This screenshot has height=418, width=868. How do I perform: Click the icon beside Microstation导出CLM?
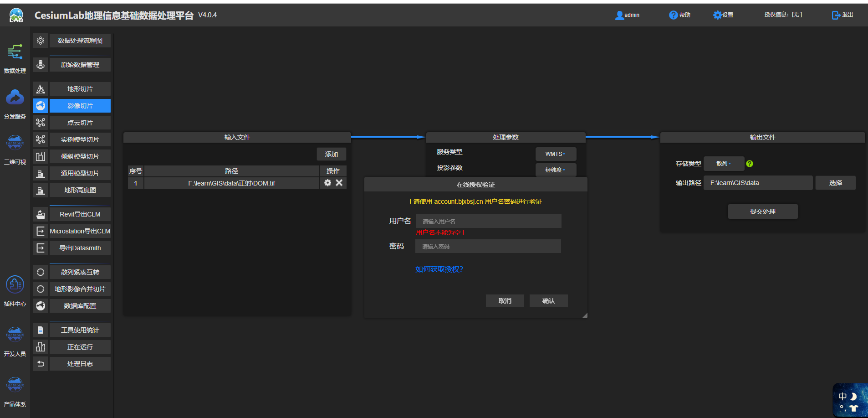pyautogui.click(x=41, y=231)
